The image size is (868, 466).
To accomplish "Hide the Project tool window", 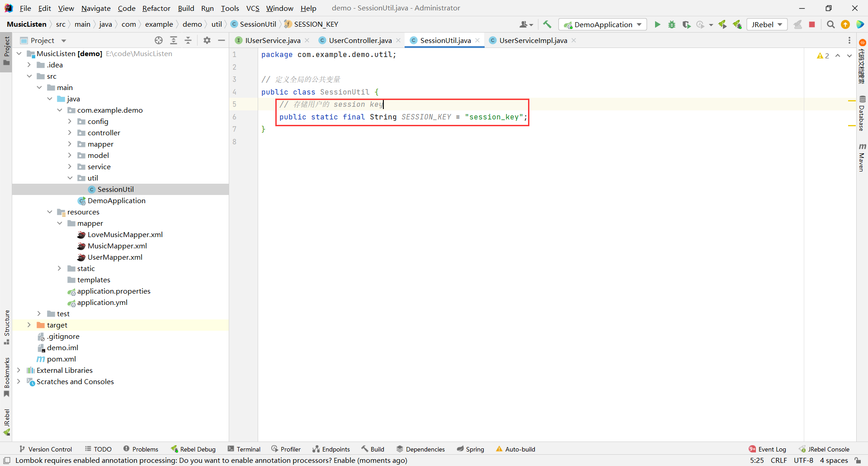I will (222, 40).
